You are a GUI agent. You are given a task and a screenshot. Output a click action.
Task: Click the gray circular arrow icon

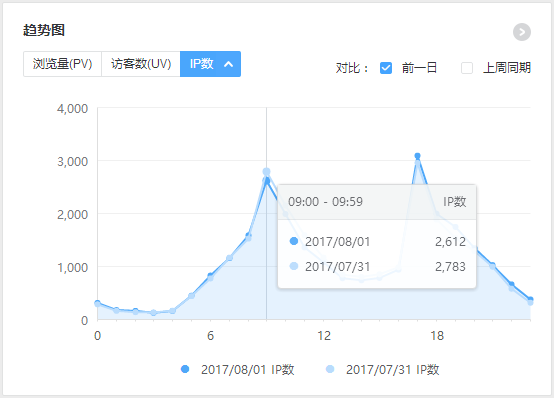point(522,32)
